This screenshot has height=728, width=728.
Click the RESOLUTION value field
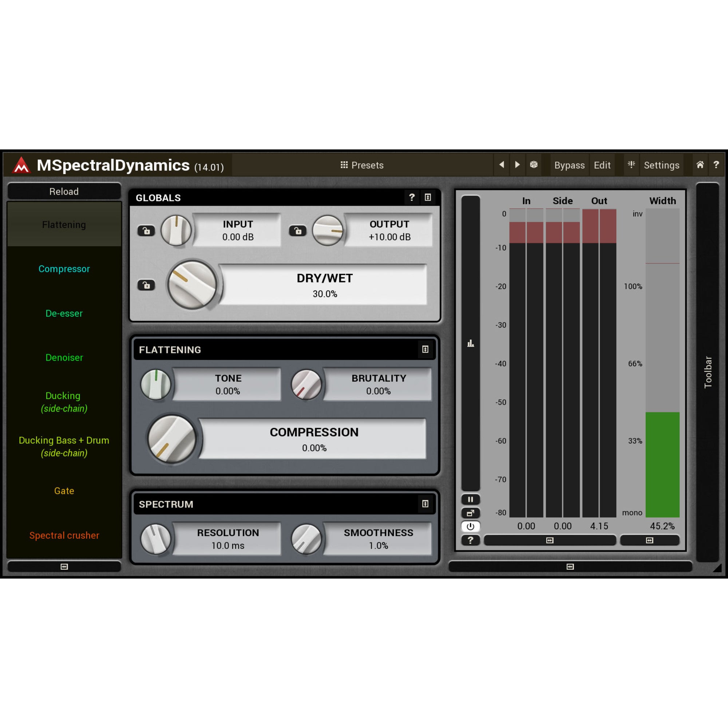227,539
